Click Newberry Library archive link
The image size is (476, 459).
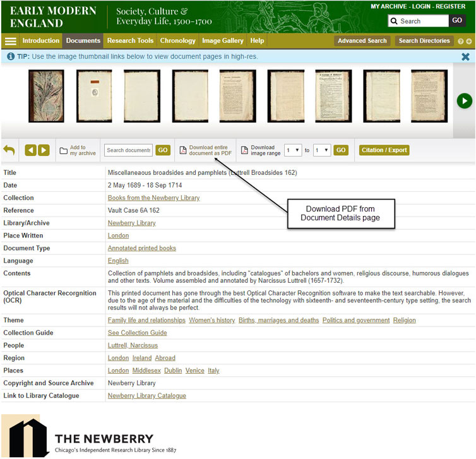coord(132,223)
